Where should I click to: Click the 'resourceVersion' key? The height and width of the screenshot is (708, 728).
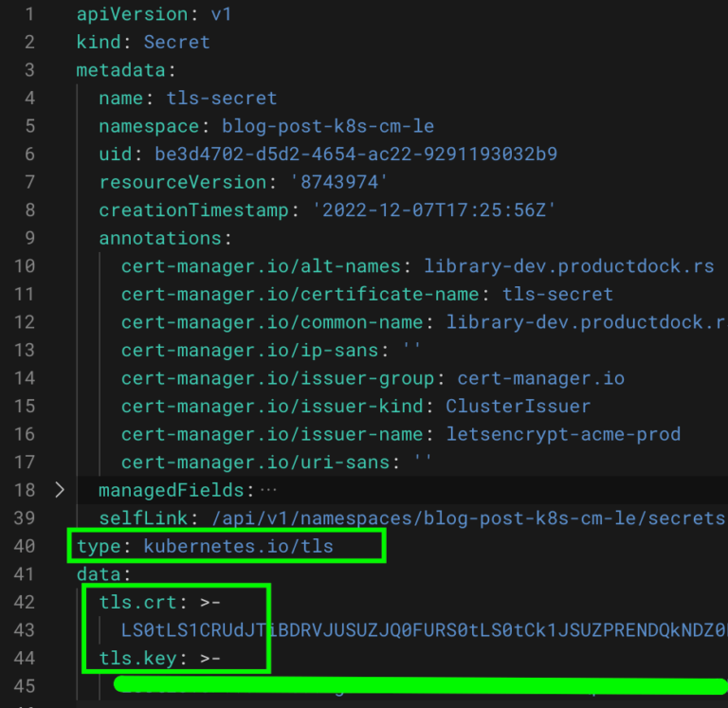(x=182, y=182)
